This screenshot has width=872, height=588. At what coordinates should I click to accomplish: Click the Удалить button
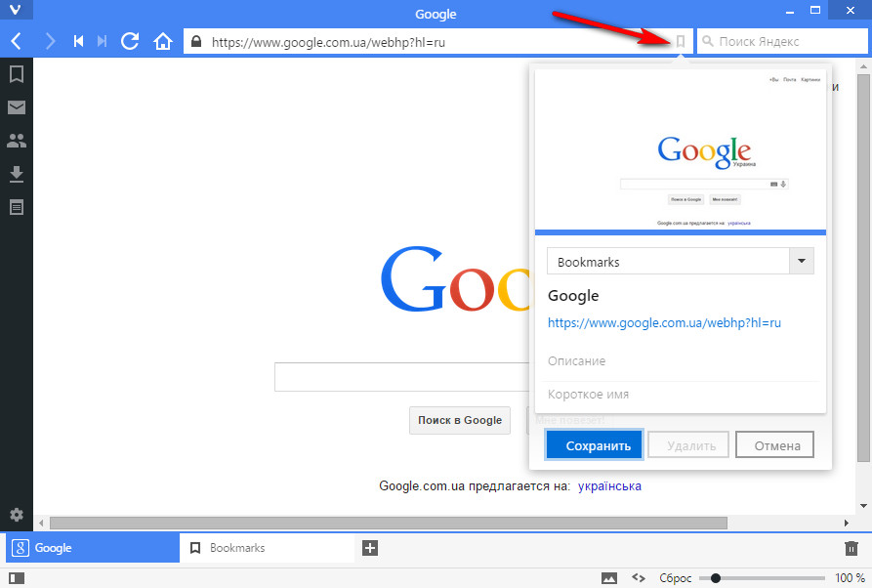coord(687,445)
